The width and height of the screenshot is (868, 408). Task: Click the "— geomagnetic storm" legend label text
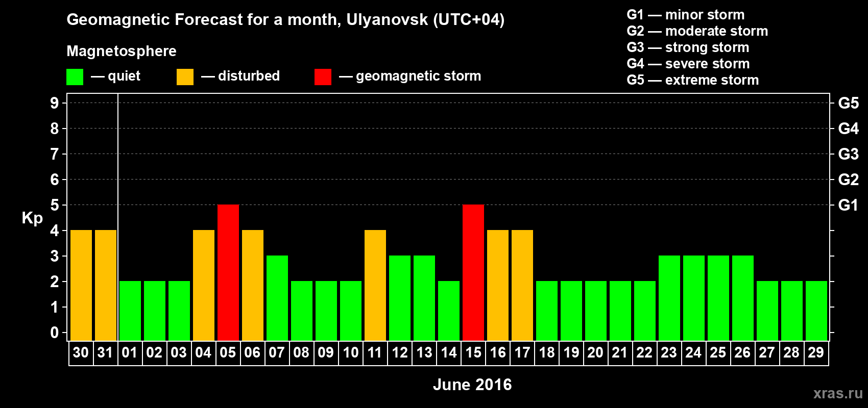coord(410,76)
